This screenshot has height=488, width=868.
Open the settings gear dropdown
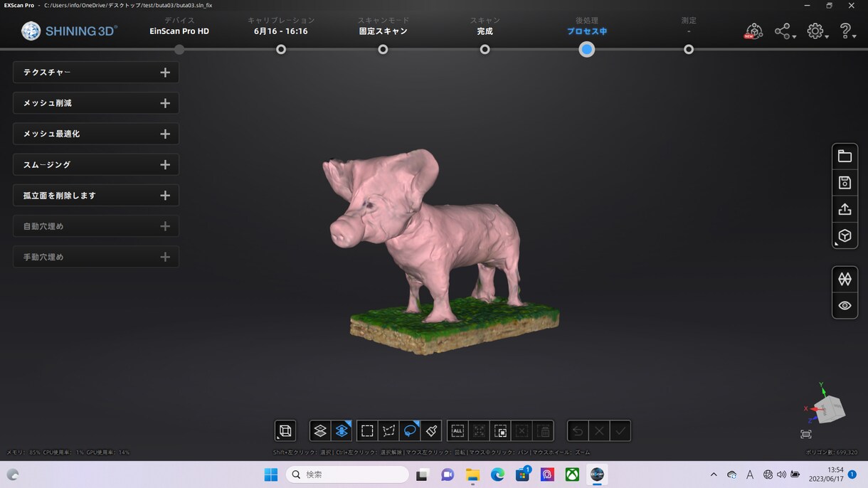[817, 31]
